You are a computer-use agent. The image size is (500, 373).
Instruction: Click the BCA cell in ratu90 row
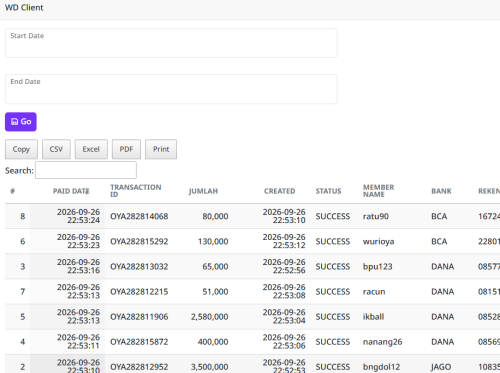439,216
